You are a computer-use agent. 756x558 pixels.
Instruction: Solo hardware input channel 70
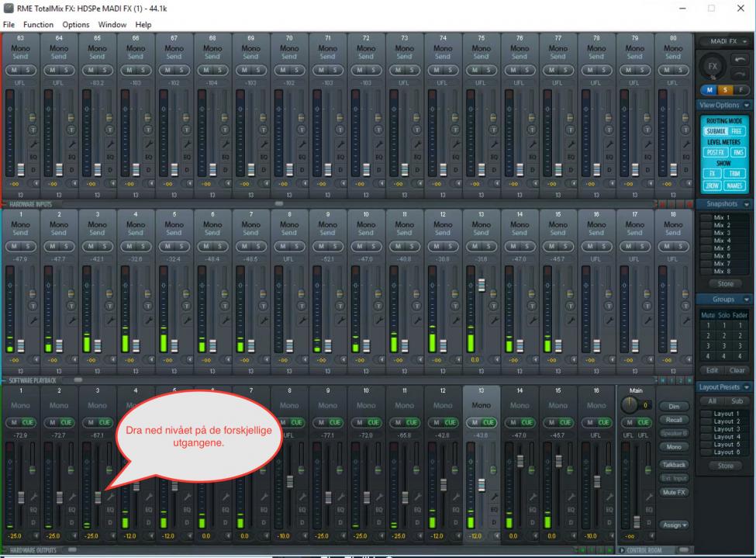point(296,71)
